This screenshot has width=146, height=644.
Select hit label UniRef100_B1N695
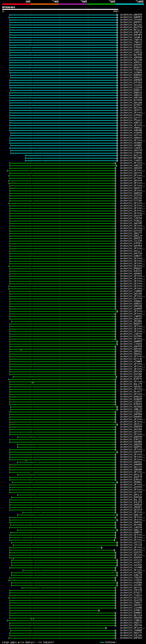(131, 399)
